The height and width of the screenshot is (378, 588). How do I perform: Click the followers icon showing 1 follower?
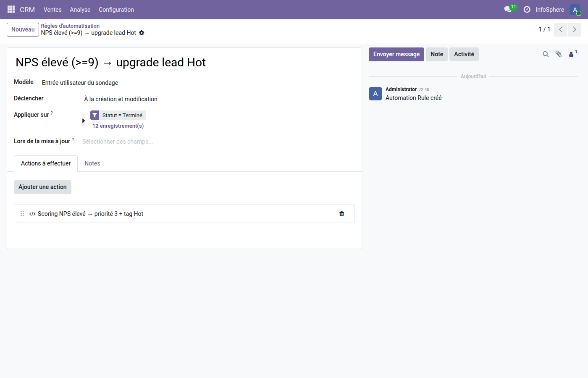(571, 54)
